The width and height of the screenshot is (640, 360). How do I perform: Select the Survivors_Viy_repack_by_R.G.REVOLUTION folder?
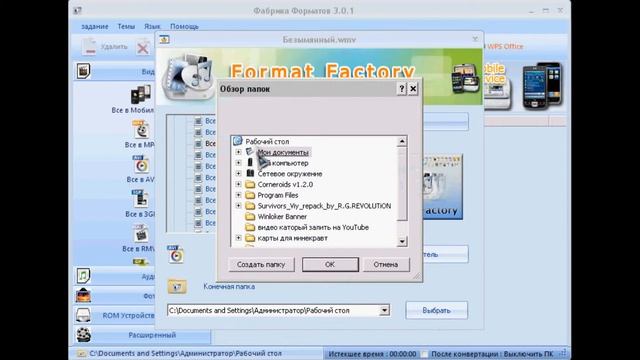pyautogui.click(x=324, y=206)
